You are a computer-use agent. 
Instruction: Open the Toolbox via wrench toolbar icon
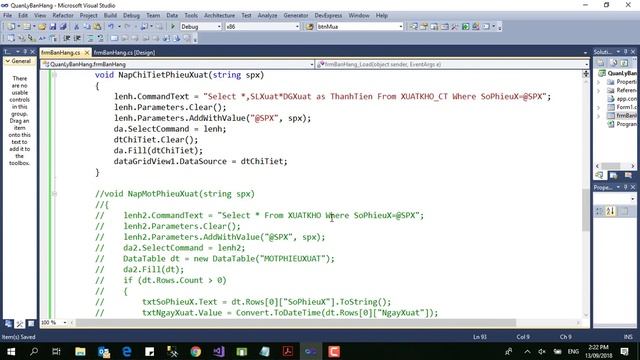(x=455, y=27)
